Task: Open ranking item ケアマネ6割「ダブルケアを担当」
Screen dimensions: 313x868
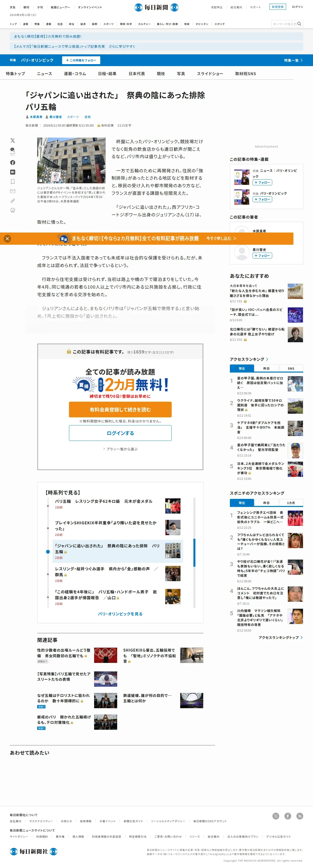Action: 260,427
